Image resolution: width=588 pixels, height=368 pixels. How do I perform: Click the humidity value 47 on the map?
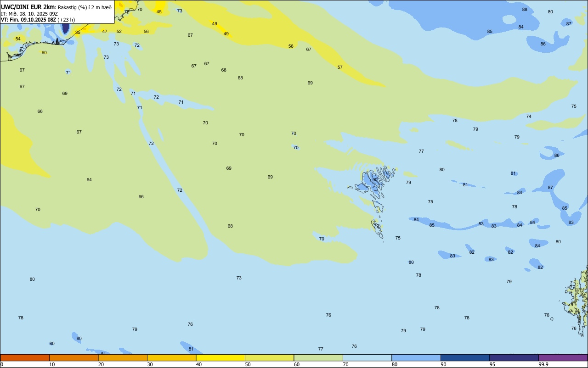coord(105,32)
